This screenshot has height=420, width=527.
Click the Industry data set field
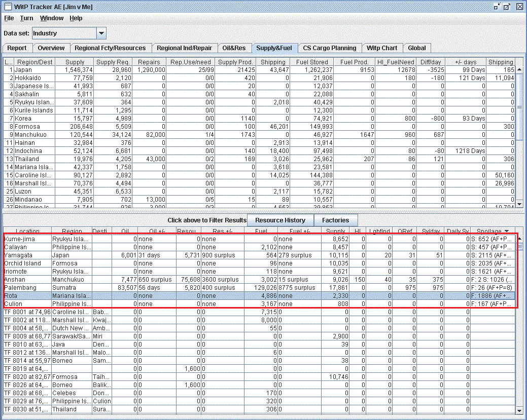point(64,33)
